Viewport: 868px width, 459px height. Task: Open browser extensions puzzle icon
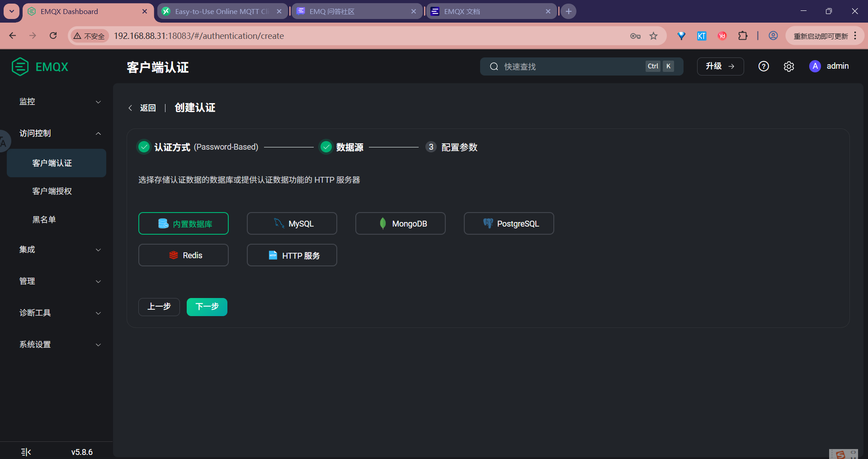[x=743, y=36]
